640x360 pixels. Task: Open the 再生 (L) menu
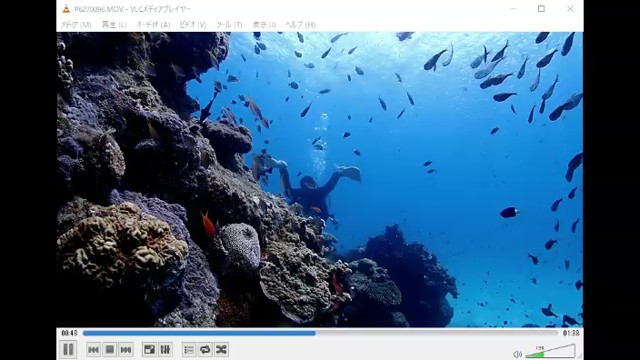click(x=114, y=24)
